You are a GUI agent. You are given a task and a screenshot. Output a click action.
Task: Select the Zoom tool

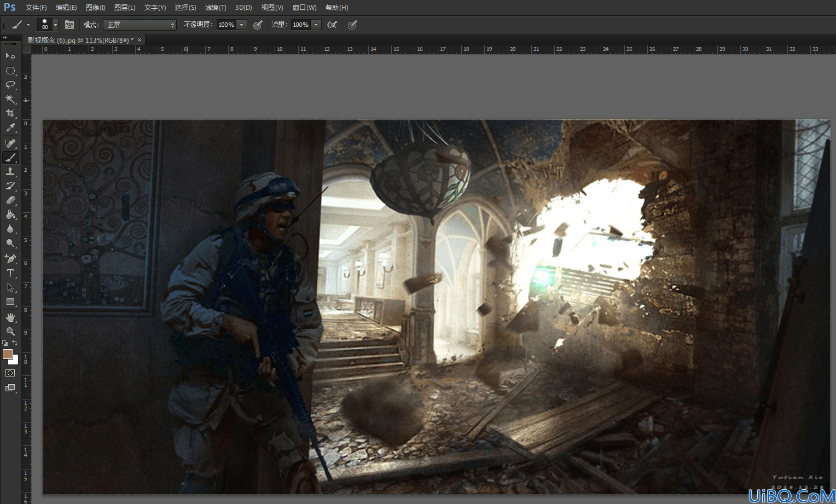(10, 331)
